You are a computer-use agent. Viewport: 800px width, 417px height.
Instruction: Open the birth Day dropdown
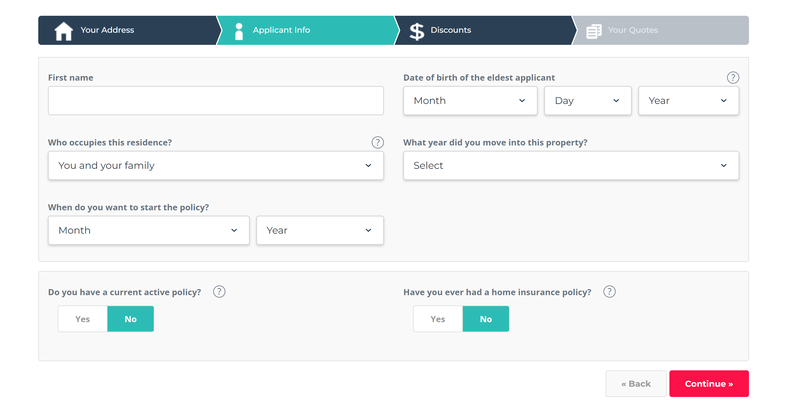coord(588,101)
